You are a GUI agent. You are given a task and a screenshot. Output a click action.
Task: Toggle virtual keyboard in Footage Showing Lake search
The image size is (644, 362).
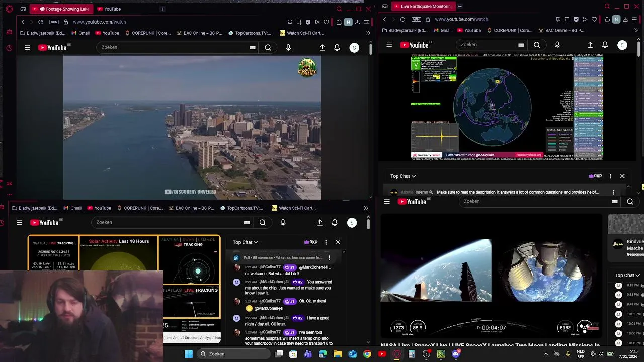click(252, 48)
